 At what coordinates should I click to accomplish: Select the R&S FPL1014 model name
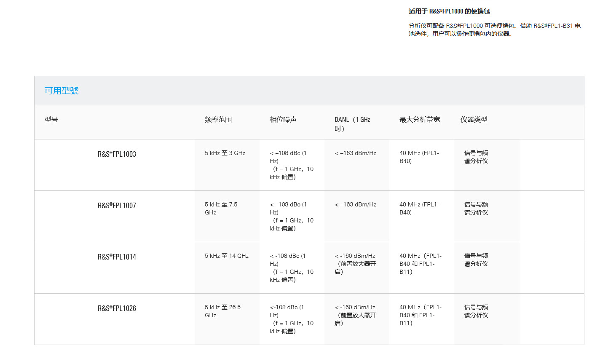(x=117, y=257)
